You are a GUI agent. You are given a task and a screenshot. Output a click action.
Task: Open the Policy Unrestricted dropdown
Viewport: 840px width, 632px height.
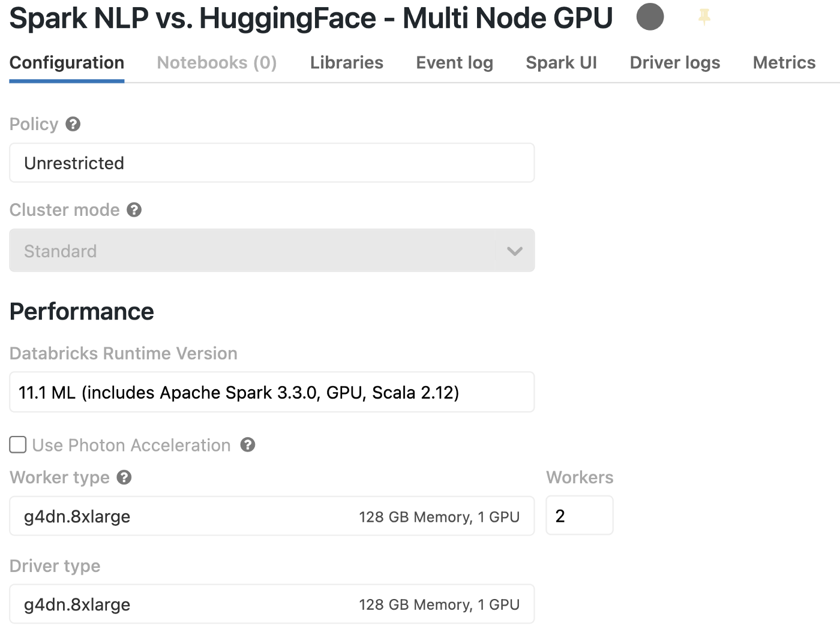272,163
